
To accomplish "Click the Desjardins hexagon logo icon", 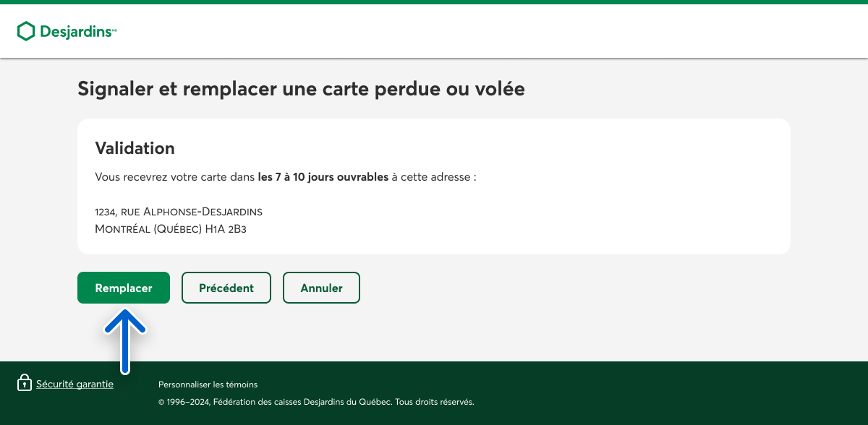I will pyautogui.click(x=26, y=31).
